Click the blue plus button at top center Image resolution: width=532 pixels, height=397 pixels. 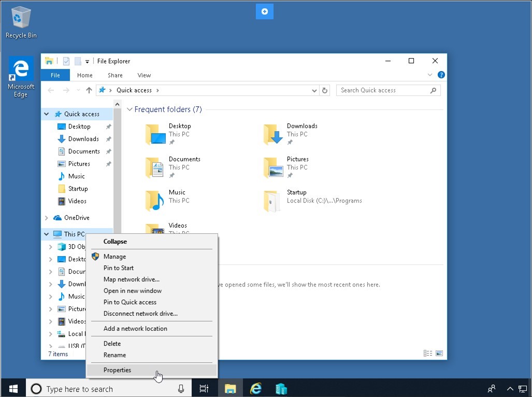click(x=265, y=11)
